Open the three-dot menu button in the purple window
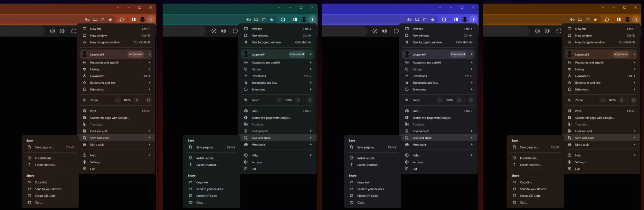644x210 pixels. pos(473,20)
